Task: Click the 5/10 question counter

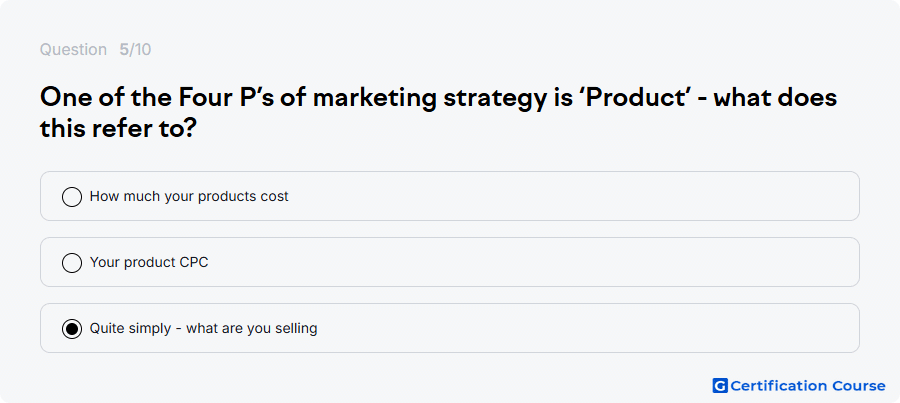Action: [x=135, y=49]
